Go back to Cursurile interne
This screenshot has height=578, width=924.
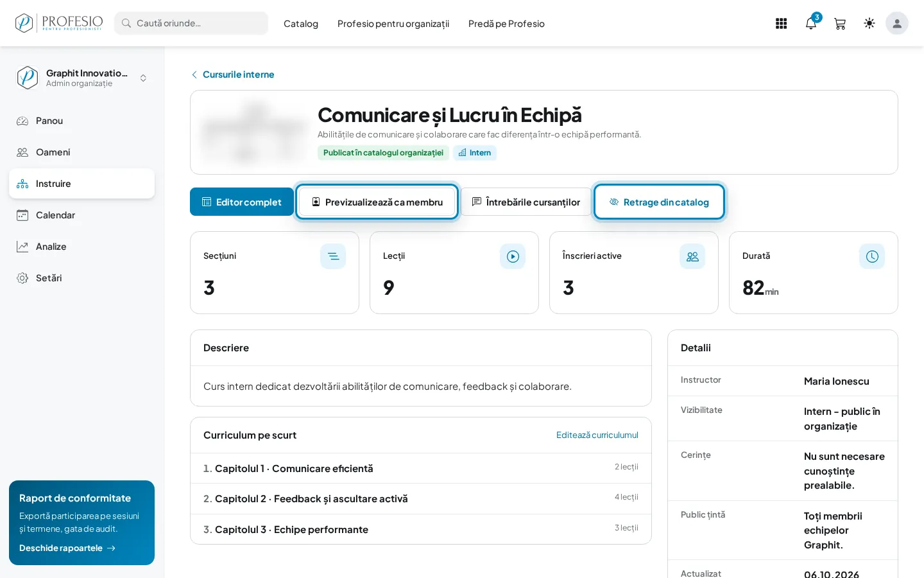(232, 74)
